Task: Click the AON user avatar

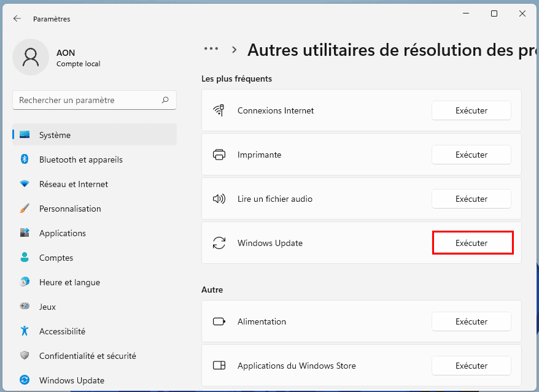Action: (31, 58)
